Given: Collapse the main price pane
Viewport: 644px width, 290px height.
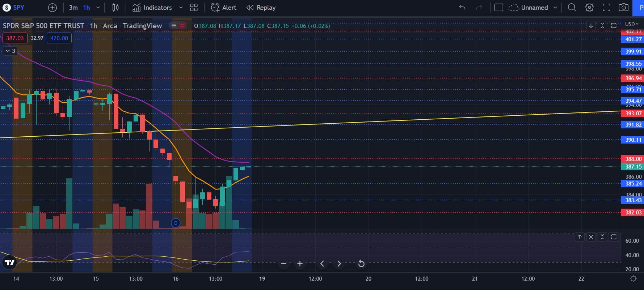Looking at the screenshot, I should click(602, 26).
